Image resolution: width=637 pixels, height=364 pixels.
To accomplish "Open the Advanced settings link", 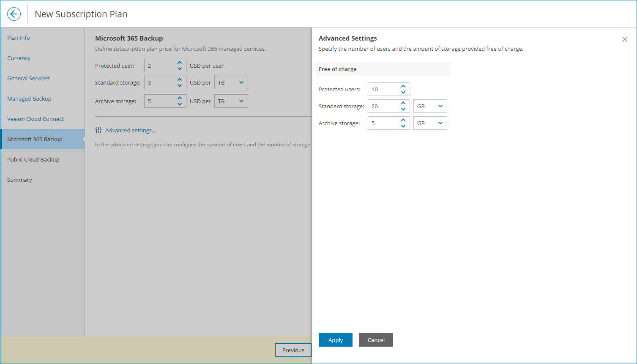I will 131,130.
